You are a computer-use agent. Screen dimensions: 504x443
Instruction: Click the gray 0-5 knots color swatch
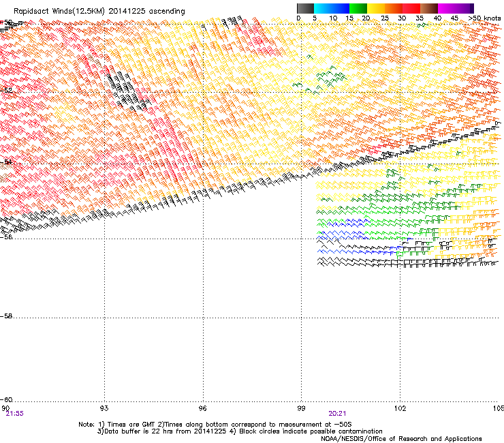click(x=305, y=8)
